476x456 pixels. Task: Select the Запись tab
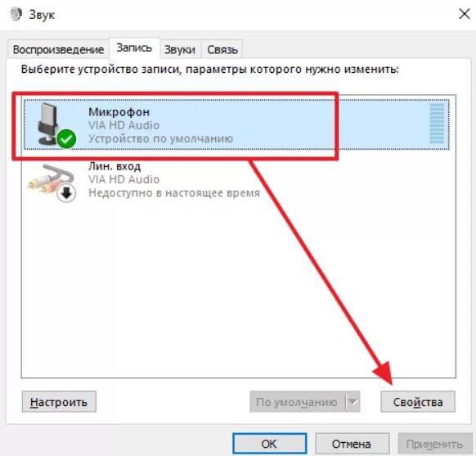(x=134, y=48)
